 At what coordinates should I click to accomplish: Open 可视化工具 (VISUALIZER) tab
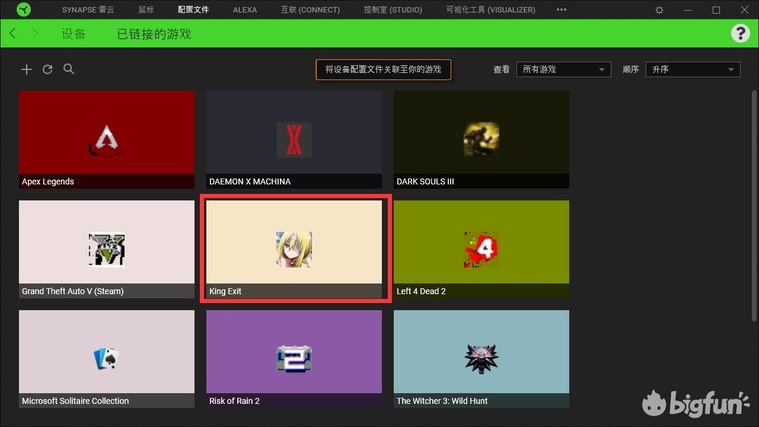490,10
